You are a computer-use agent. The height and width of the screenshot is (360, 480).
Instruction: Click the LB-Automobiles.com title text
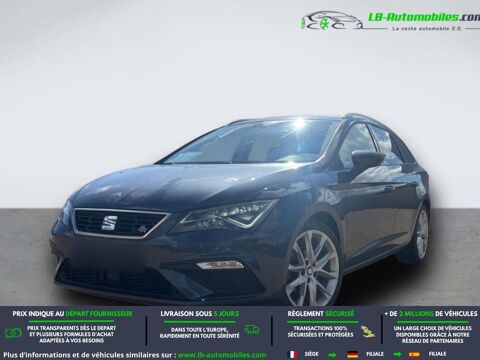coord(423,16)
